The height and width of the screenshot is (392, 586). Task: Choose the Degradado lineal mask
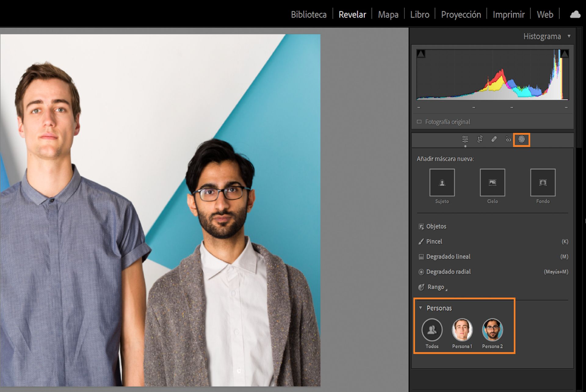tap(448, 257)
